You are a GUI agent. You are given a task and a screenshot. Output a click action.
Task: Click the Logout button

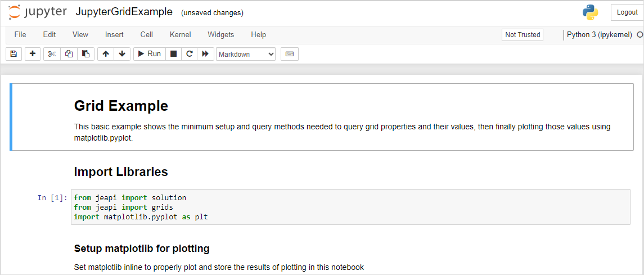click(x=627, y=12)
